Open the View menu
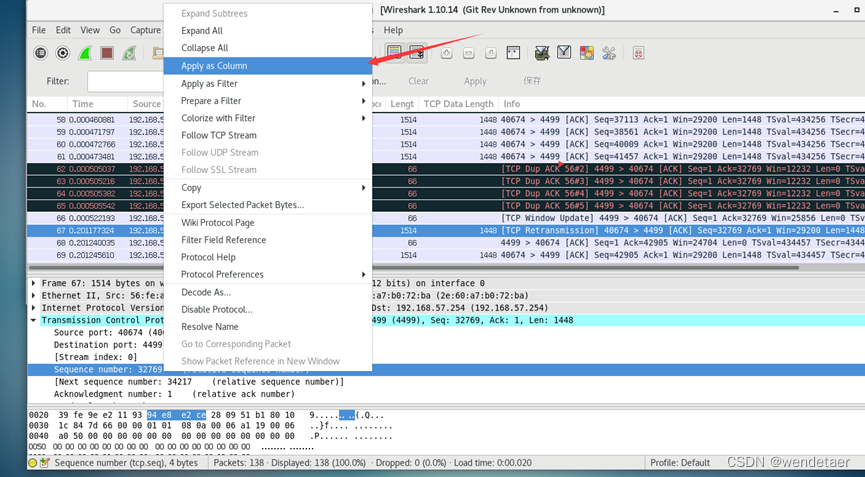 click(90, 30)
